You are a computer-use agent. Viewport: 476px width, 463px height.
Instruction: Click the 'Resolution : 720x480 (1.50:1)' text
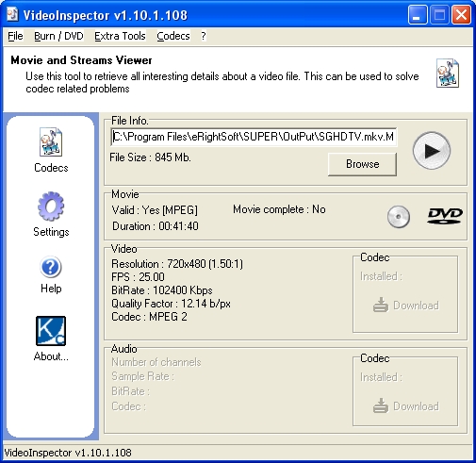tap(177, 264)
